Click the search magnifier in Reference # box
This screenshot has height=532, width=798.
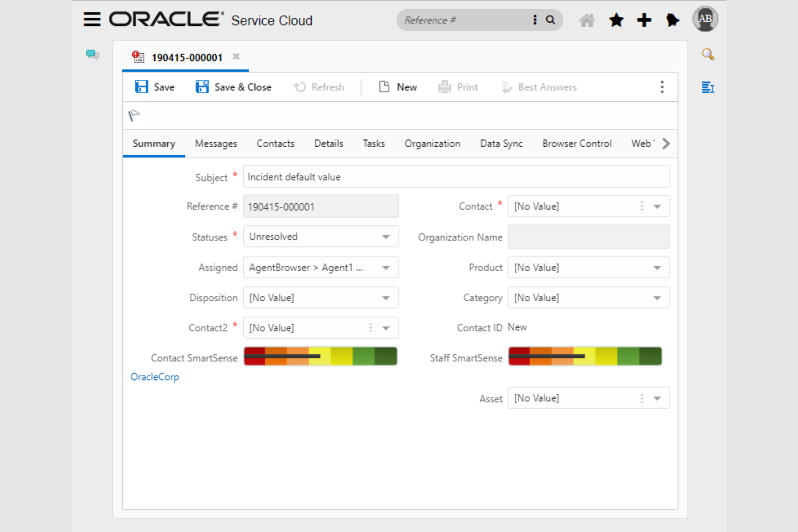coord(550,19)
